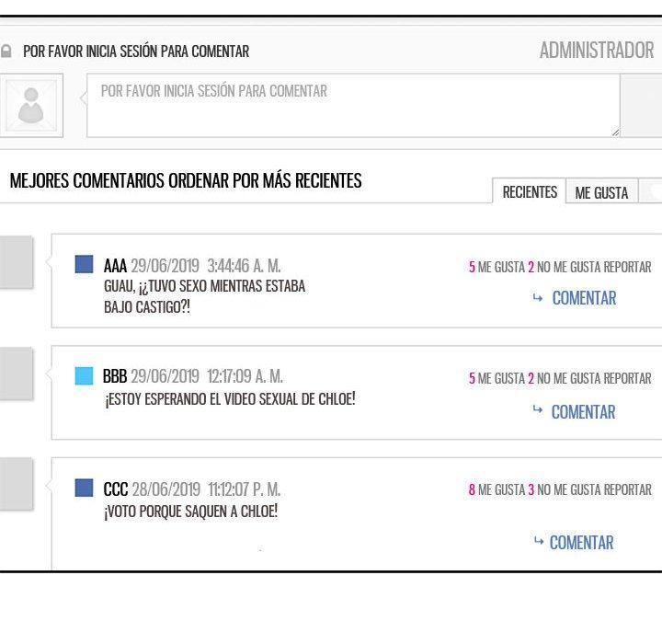The image size is (662, 644).
Task: Click the dark blue badge beside AAA
Action: point(85,265)
